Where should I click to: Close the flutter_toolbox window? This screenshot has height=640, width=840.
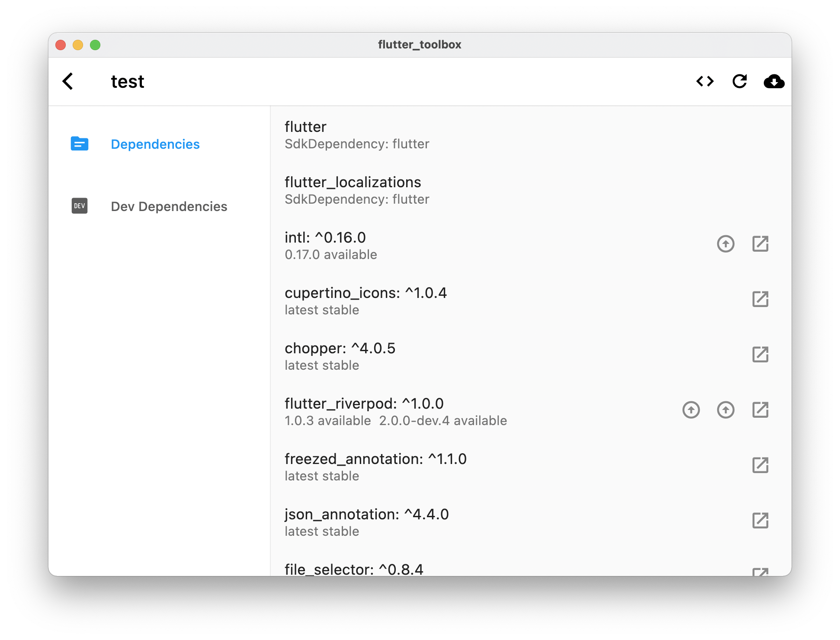pos(61,45)
